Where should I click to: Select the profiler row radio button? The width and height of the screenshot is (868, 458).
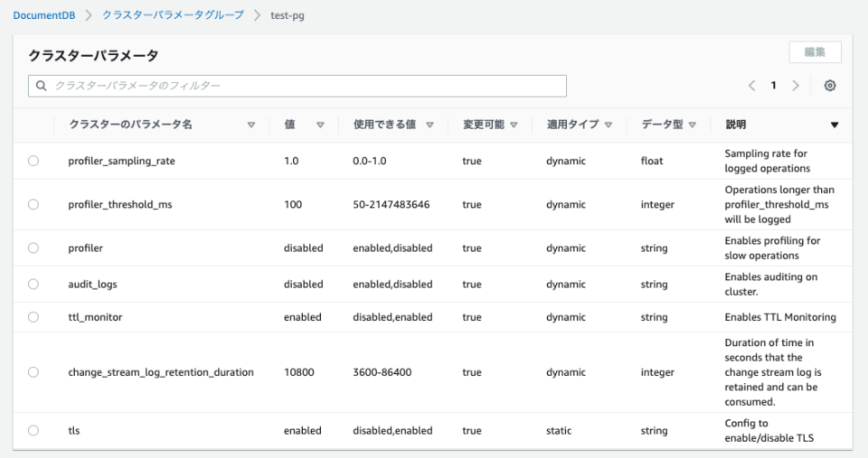[x=33, y=248]
